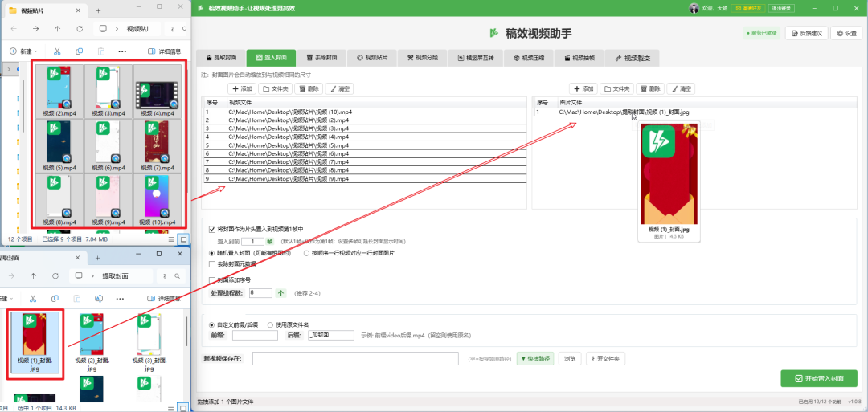Screen dimensions: 868x412
Task: Click refresh icon in 视频贴片 Explorer window
Action: tap(80, 28)
